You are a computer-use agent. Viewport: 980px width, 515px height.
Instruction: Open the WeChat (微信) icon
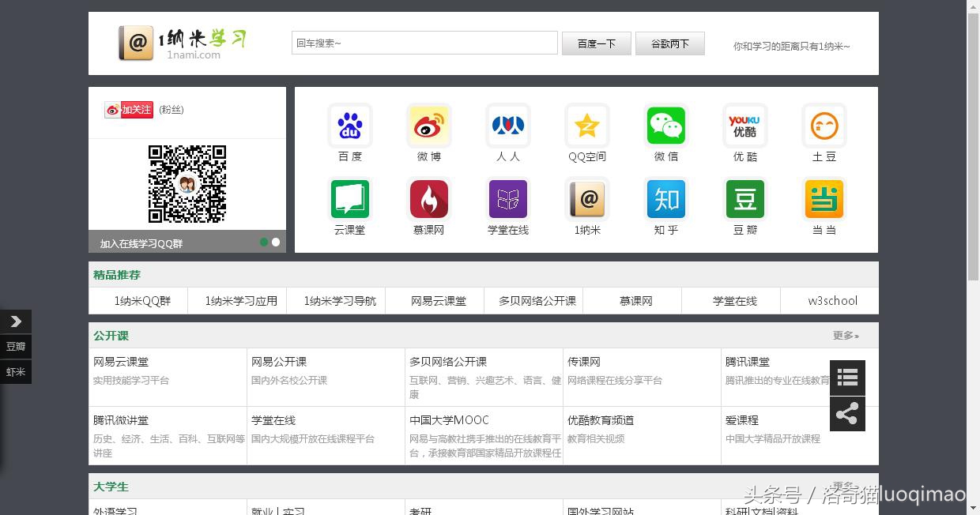pos(666,126)
